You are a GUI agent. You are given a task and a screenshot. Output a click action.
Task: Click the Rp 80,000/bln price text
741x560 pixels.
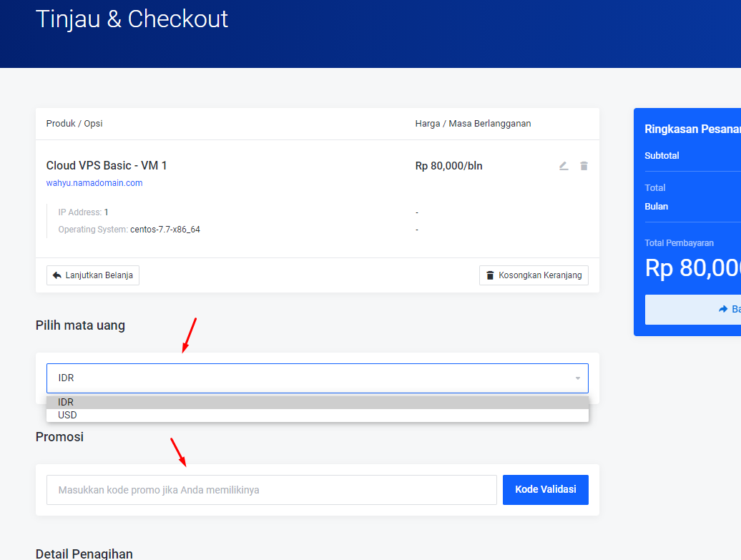point(448,166)
